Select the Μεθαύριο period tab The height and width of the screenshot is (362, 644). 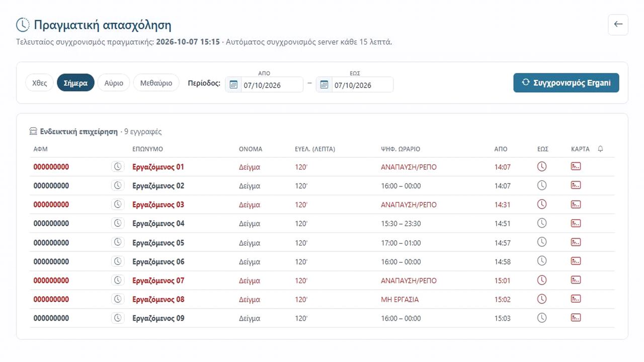click(156, 83)
